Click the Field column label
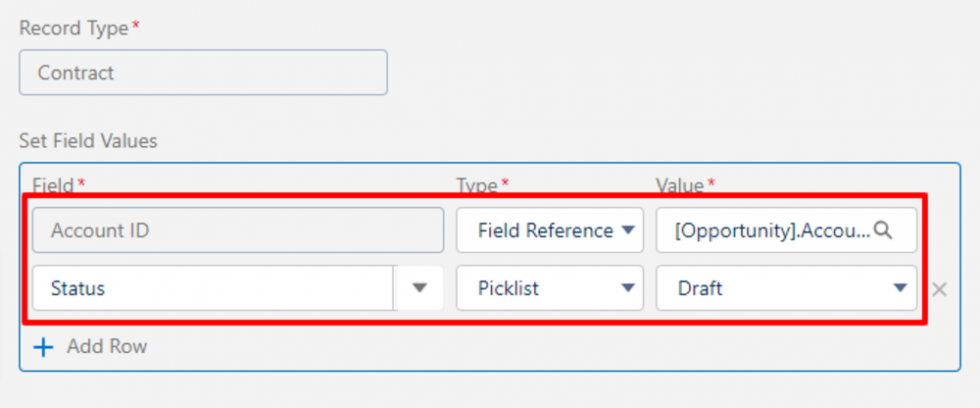This screenshot has height=408, width=980. (x=55, y=185)
